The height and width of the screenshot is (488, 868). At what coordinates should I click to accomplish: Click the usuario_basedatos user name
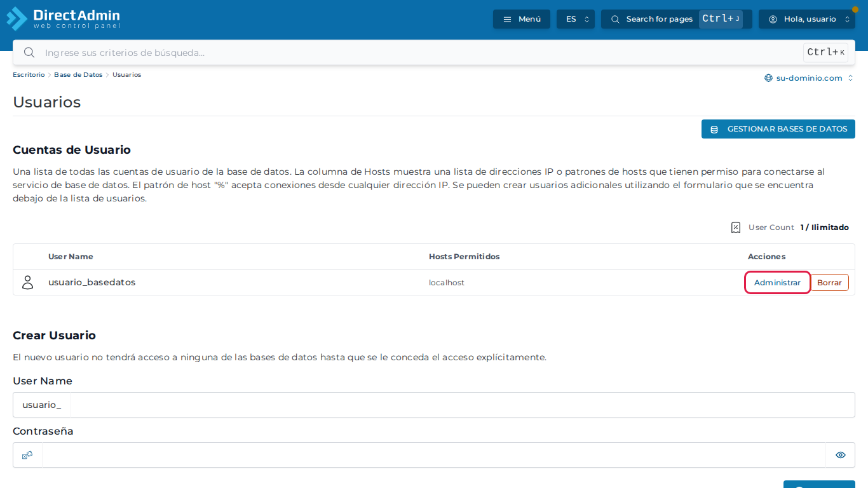[92, 282]
